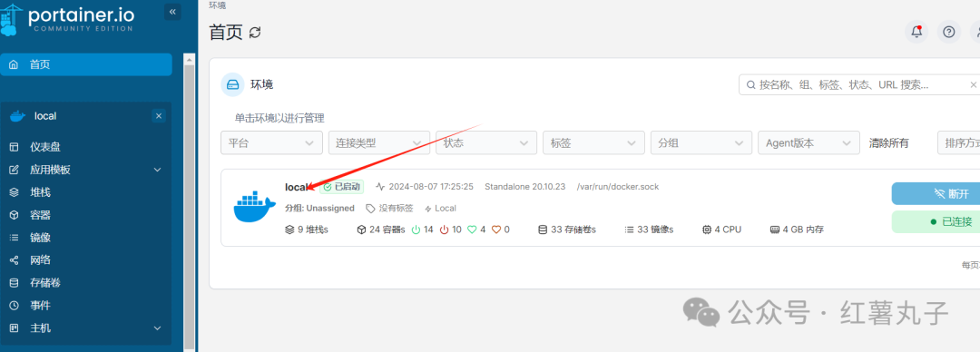Open help question-mark icon

[x=949, y=32]
